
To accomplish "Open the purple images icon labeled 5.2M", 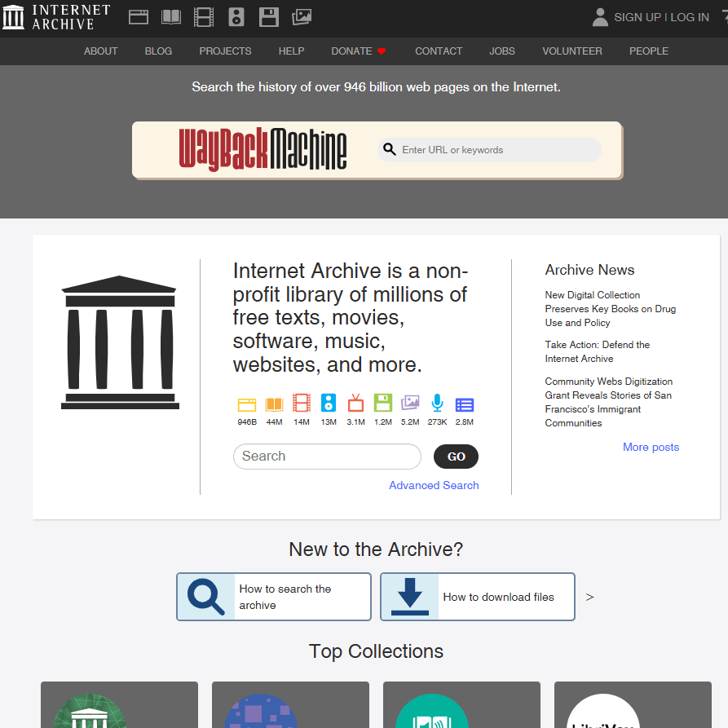I will point(410,403).
